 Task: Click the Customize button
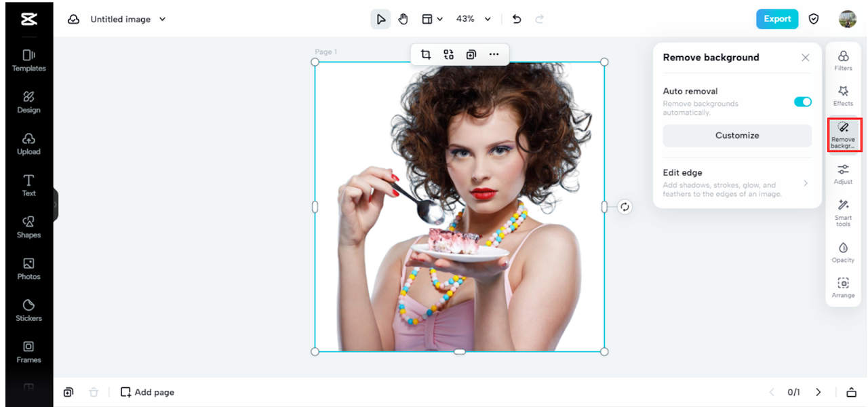[737, 136]
